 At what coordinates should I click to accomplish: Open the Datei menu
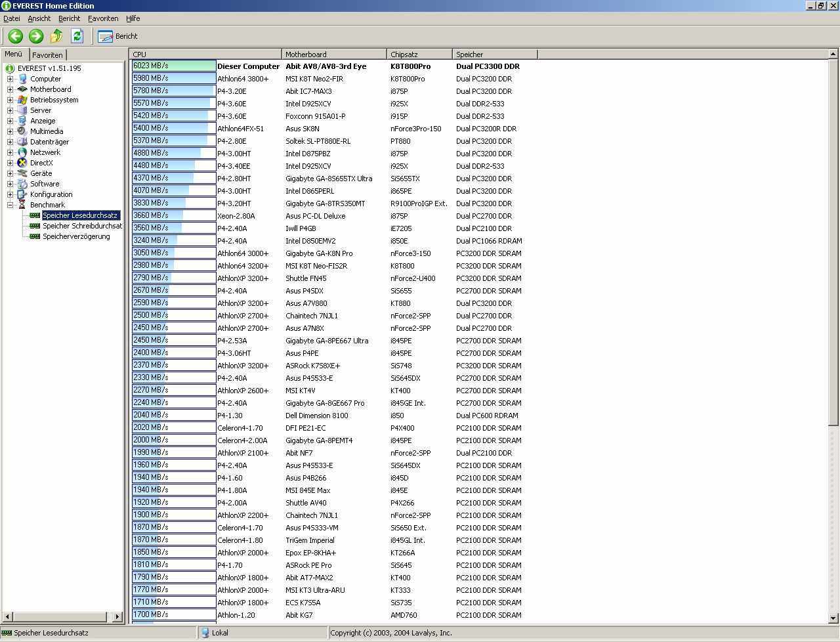(x=12, y=18)
